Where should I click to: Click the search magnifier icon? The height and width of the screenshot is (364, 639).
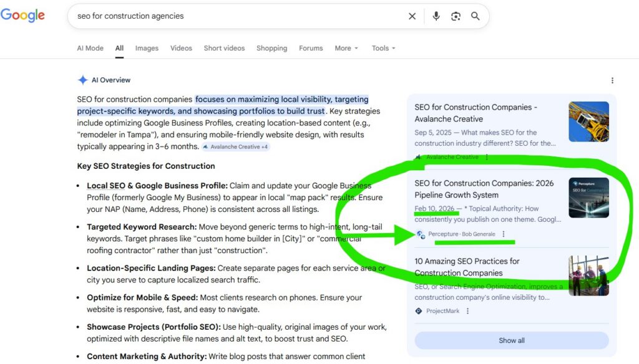click(x=476, y=16)
